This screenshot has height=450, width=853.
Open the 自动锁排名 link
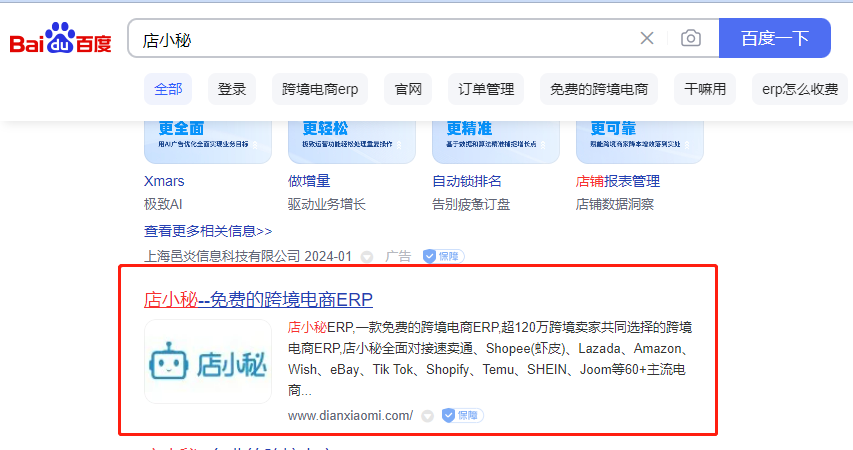(467, 181)
